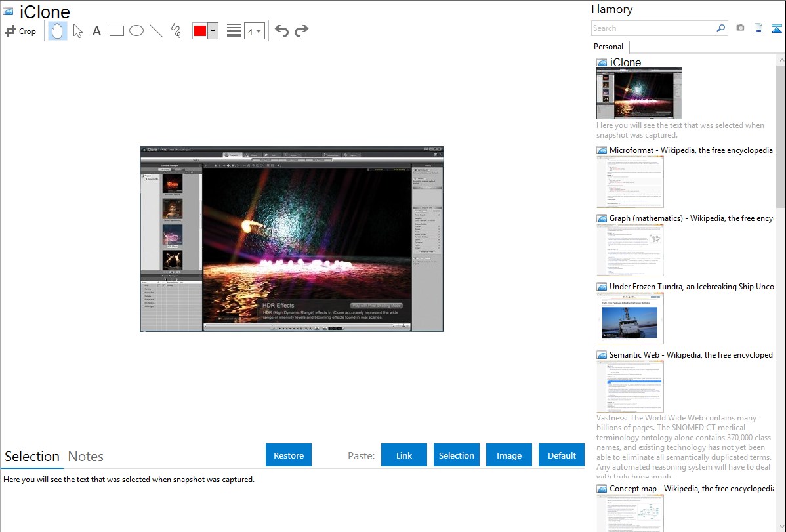Click the small icon beside Concept map entry
Image resolution: width=786 pixels, height=532 pixels.
[602, 489]
